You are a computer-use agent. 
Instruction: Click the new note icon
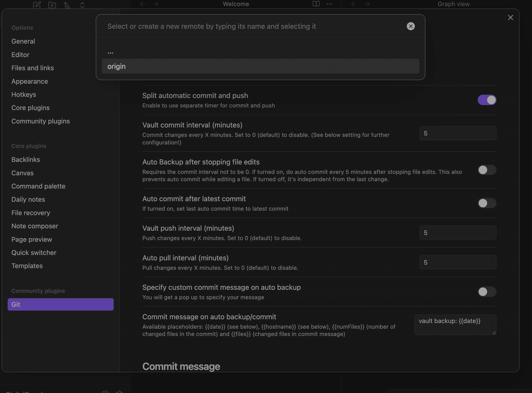37,5
